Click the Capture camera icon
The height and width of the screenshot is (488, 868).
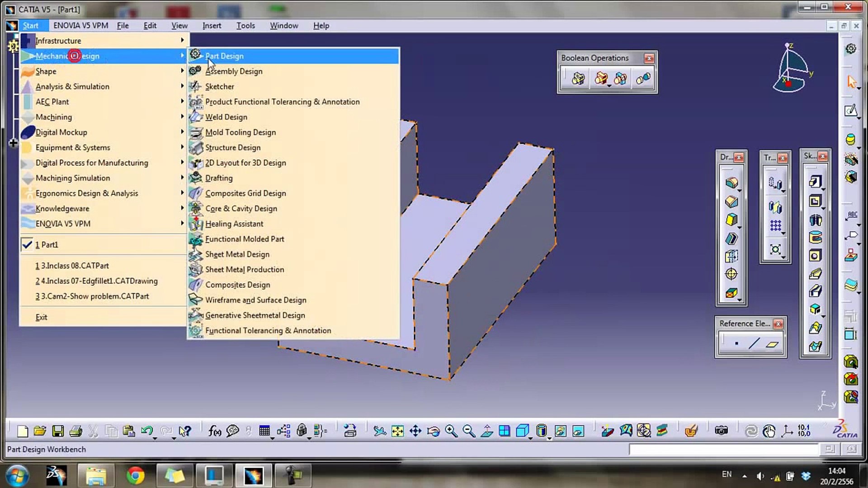(x=721, y=431)
